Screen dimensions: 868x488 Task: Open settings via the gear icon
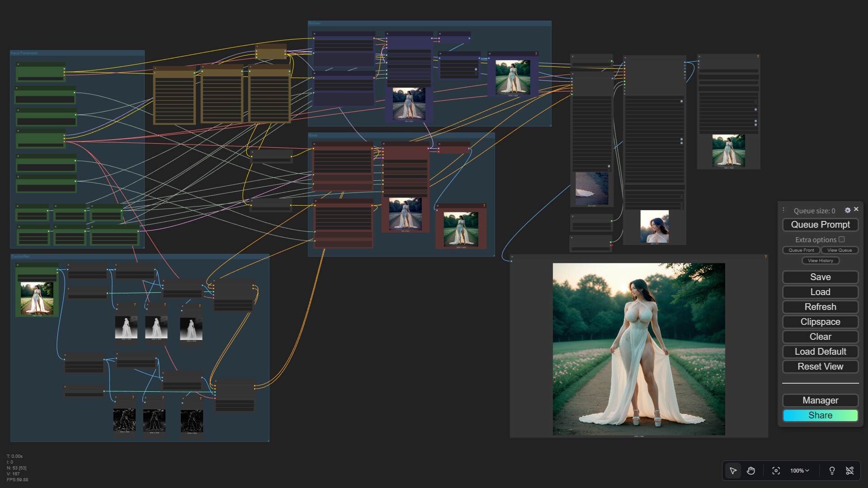(848, 210)
